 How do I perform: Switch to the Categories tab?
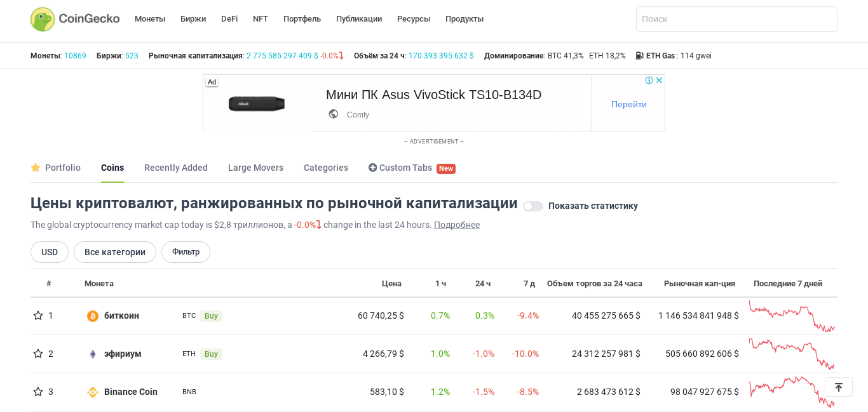click(326, 168)
